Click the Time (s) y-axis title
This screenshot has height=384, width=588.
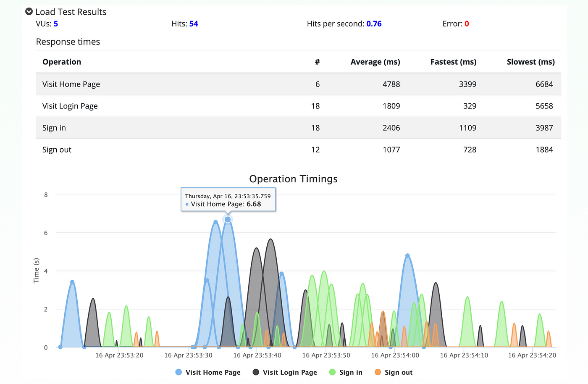coord(36,271)
